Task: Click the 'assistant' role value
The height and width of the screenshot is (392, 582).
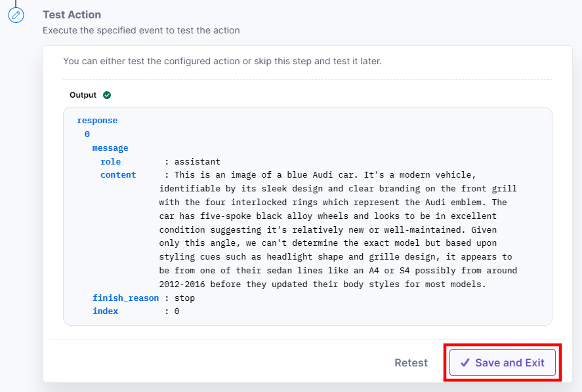Action: [x=197, y=162]
